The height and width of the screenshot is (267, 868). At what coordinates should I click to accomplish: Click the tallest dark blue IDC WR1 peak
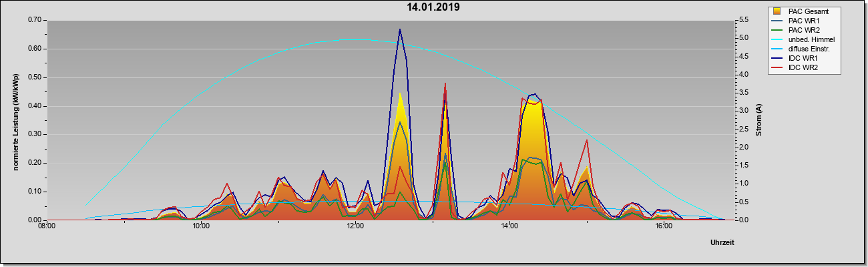(400, 30)
